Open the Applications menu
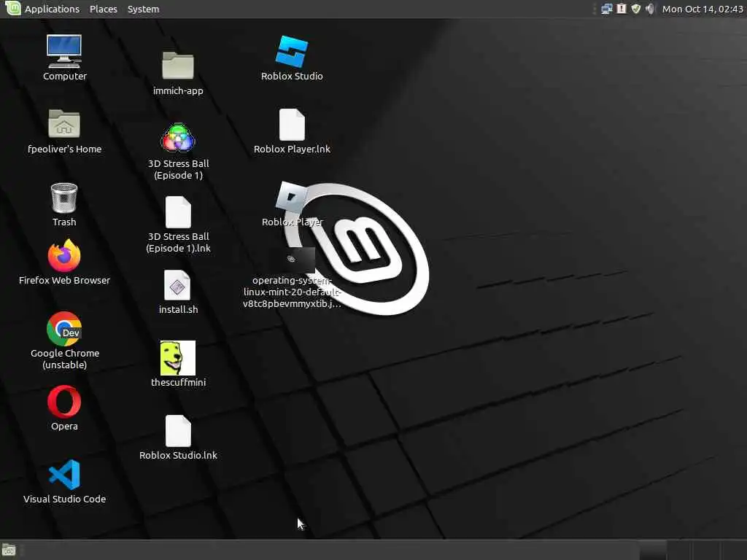Image resolution: width=747 pixels, height=560 pixels. 52,9
